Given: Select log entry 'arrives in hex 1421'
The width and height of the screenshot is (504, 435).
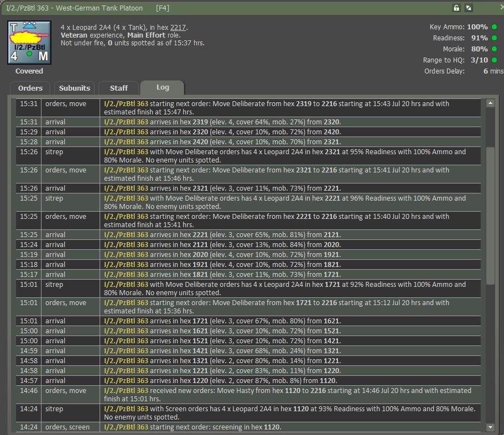Looking at the screenshot, I should 248,351.
